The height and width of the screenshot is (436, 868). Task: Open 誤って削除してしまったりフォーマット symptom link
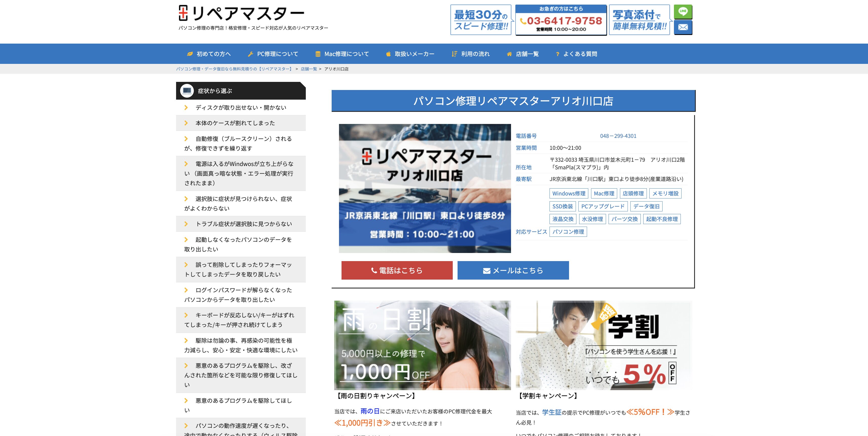241,269
